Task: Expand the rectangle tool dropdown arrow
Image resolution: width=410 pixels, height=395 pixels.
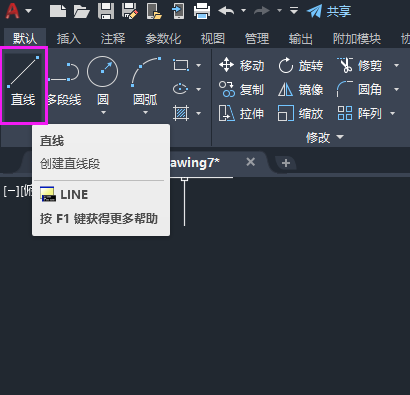Action: (198, 65)
